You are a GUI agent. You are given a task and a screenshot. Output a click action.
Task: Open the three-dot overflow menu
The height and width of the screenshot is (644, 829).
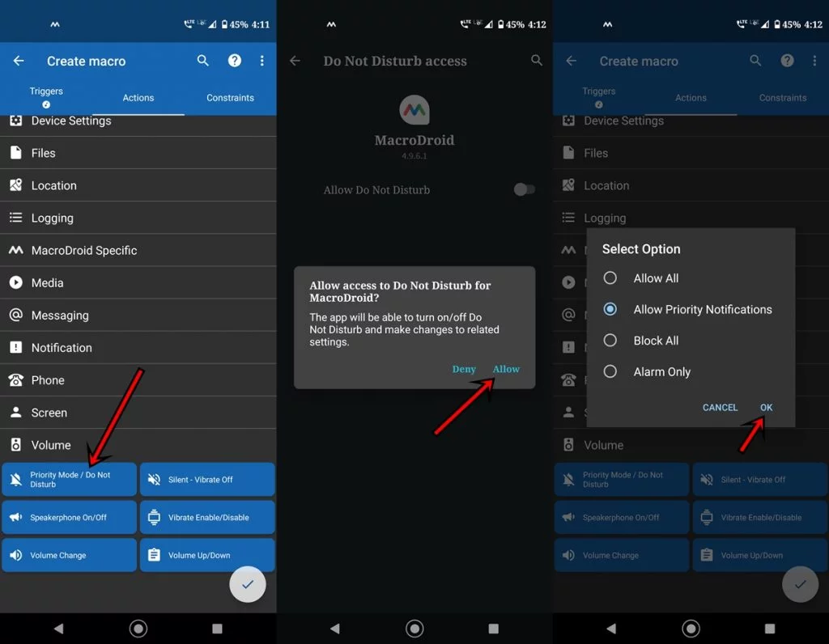(x=261, y=61)
